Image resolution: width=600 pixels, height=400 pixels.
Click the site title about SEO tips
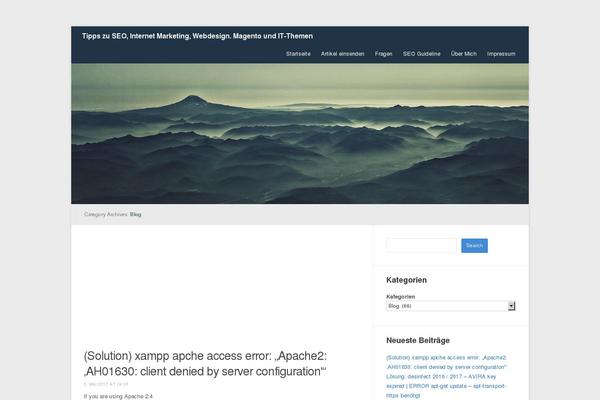click(x=197, y=36)
